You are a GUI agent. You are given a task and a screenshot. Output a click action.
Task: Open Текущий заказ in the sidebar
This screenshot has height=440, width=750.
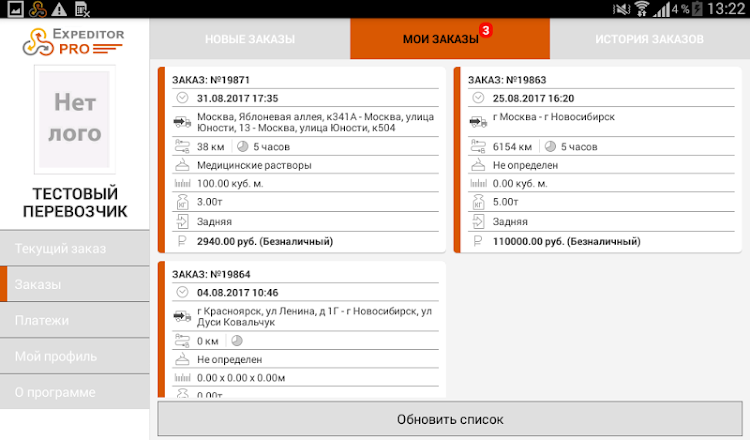click(x=75, y=248)
